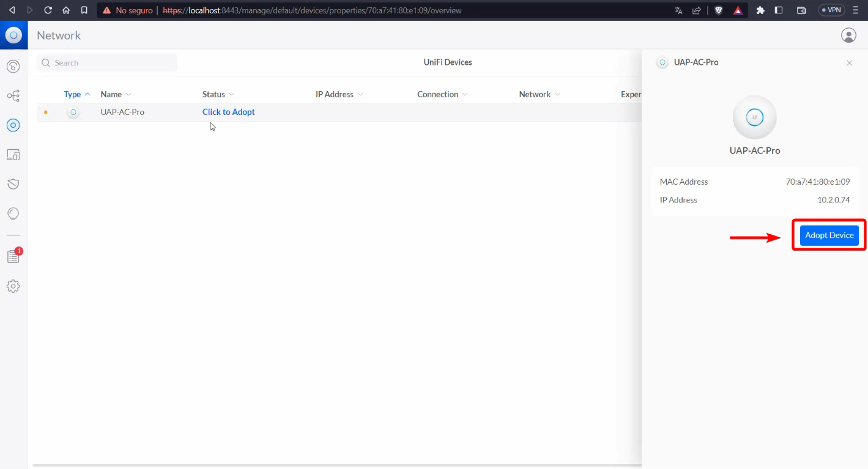Open the Insights lightbulb icon in the sidebar

pos(13,213)
